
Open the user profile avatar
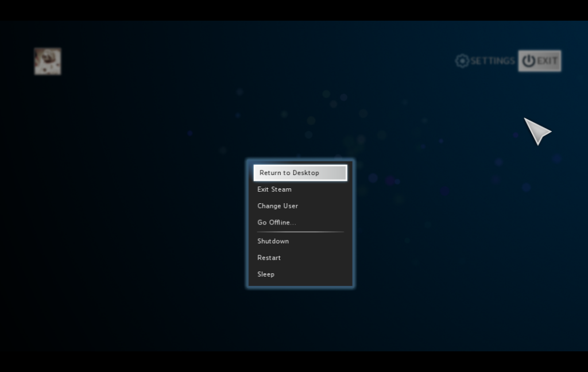pos(48,61)
